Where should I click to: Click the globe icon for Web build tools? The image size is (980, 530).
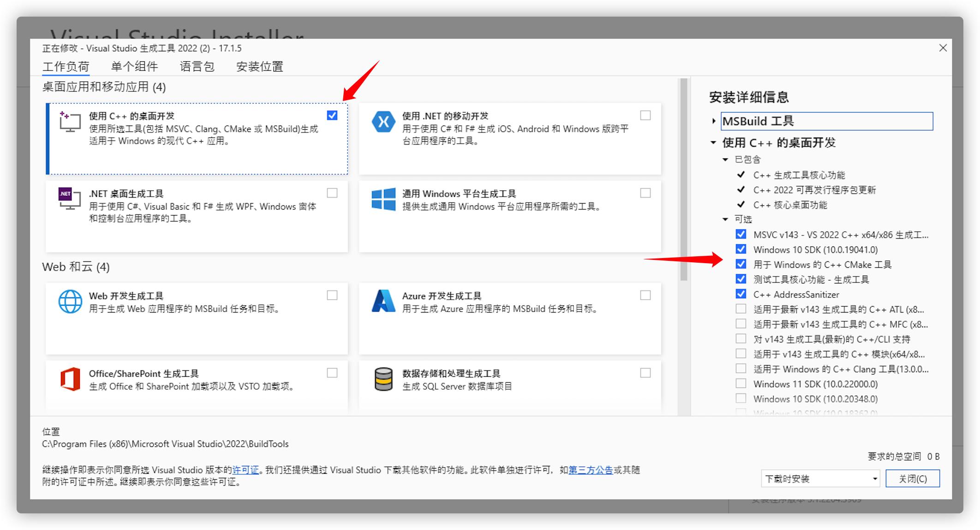[70, 301]
